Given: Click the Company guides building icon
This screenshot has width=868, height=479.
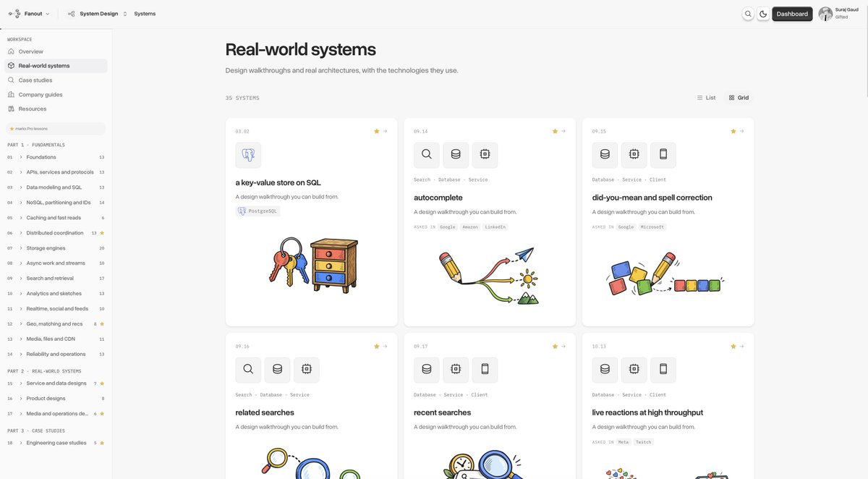Looking at the screenshot, I should 11,94.
